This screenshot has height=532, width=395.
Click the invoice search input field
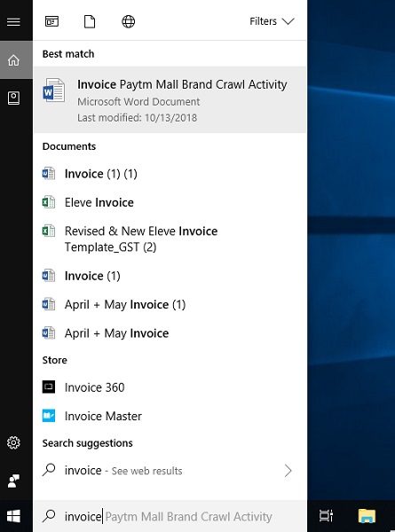click(x=170, y=516)
